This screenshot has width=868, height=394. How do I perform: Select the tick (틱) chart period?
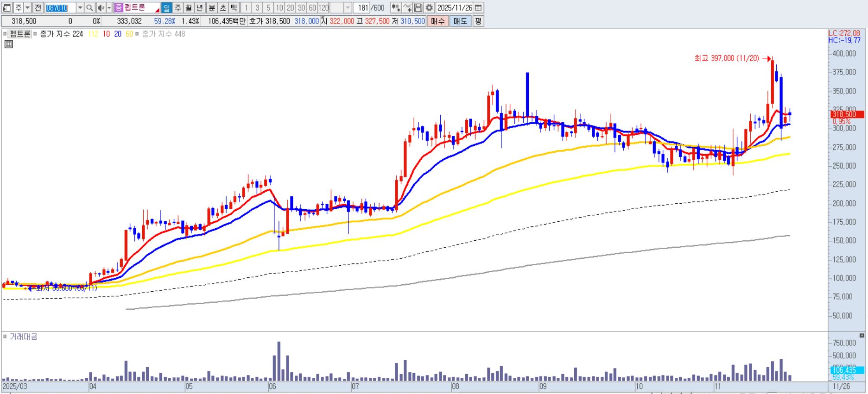click(x=234, y=8)
